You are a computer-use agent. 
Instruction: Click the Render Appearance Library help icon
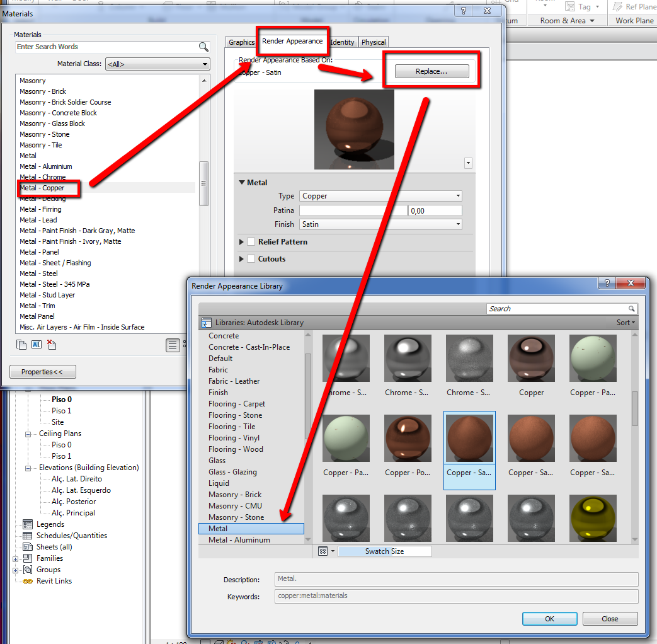pos(607,283)
